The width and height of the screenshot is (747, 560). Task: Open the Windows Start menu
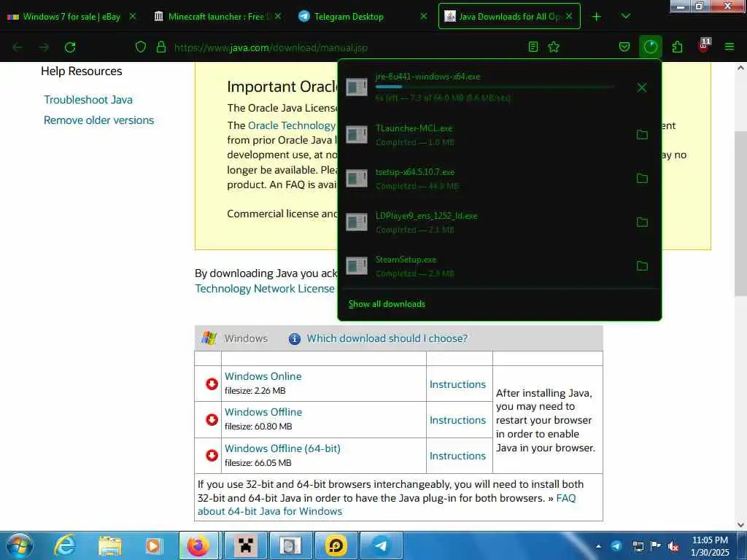pos(19,545)
